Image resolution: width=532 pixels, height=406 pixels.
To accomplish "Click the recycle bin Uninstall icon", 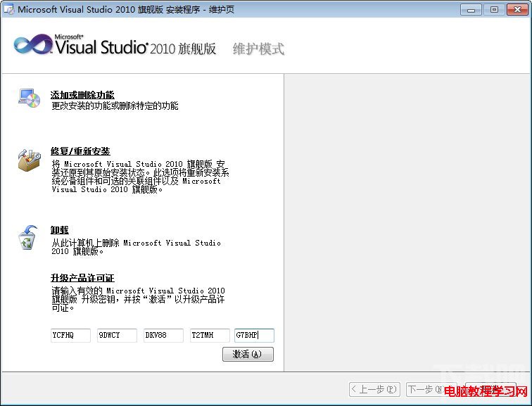I will [27, 237].
